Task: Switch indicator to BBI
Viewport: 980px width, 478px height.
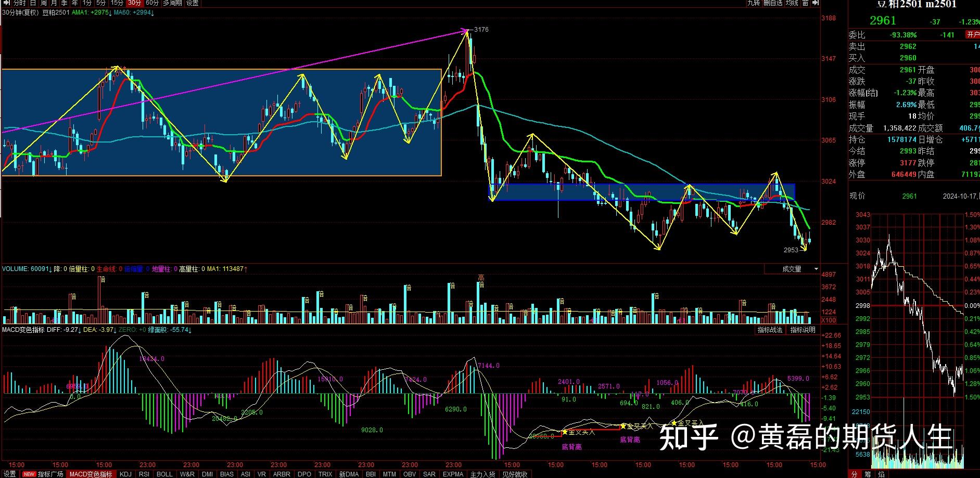Action: pyautogui.click(x=371, y=474)
